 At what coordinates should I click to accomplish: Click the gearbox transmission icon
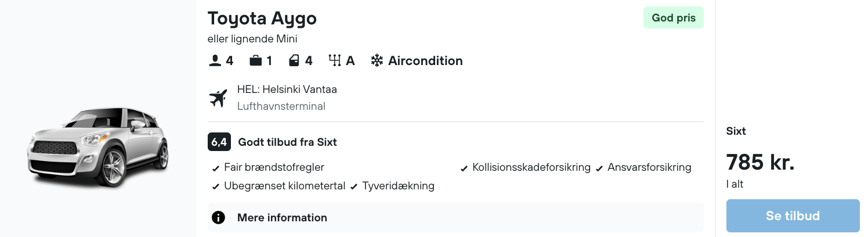[x=334, y=60]
